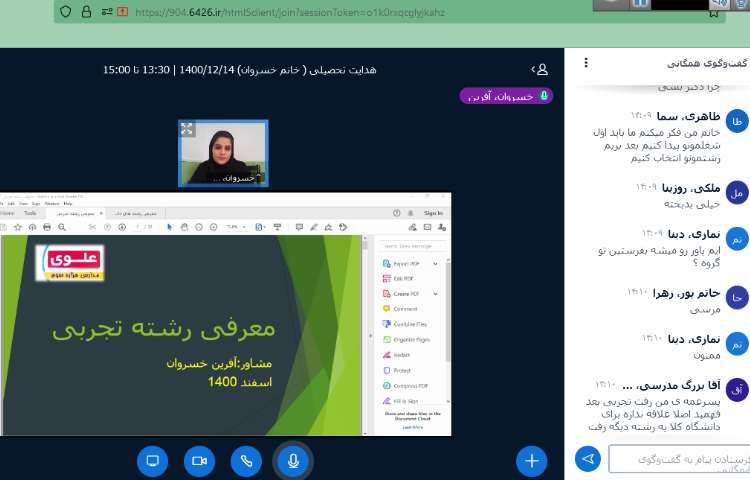
Task: Click the chat message input field
Action: pos(679,459)
